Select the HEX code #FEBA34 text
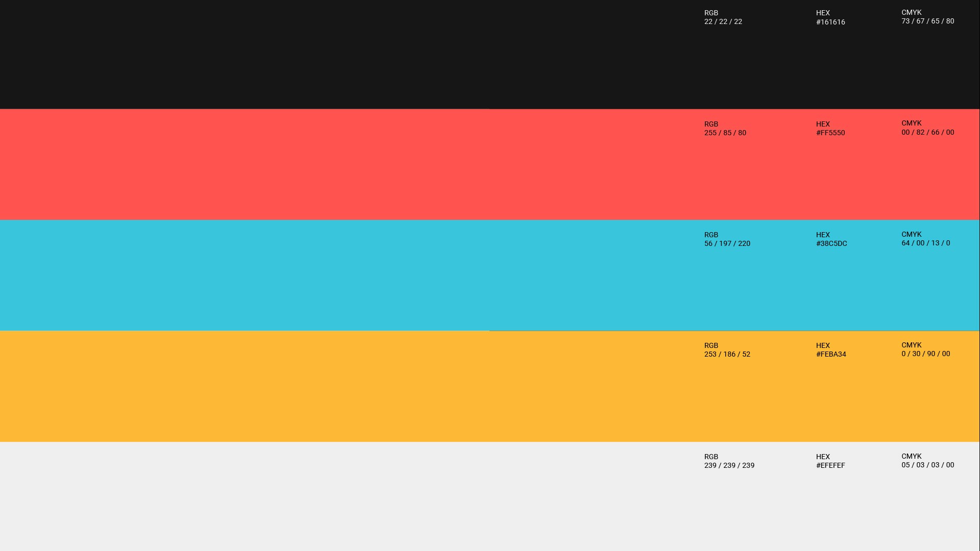The width and height of the screenshot is (980, 551). [x=830, y=355]
